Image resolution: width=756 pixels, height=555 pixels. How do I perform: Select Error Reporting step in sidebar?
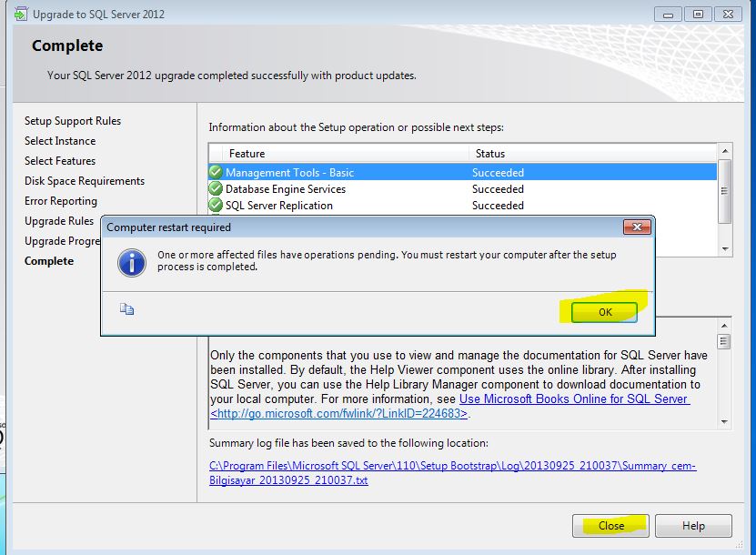coord(61,200)
